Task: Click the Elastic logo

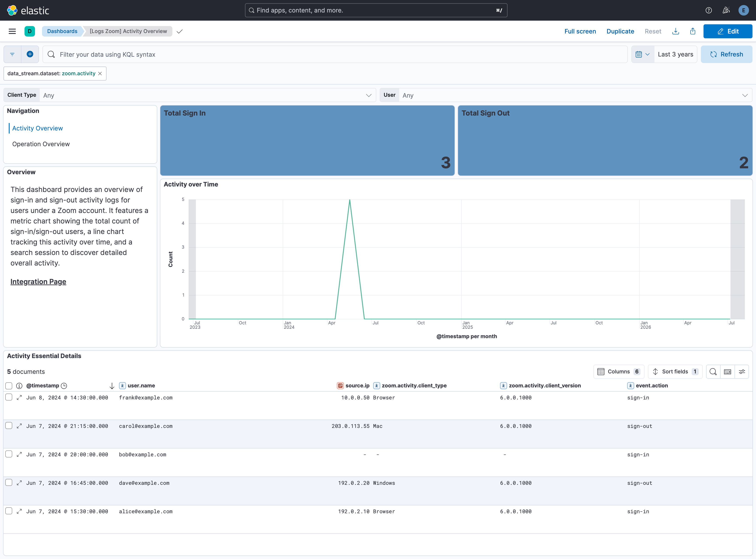Action: (28, 10)
